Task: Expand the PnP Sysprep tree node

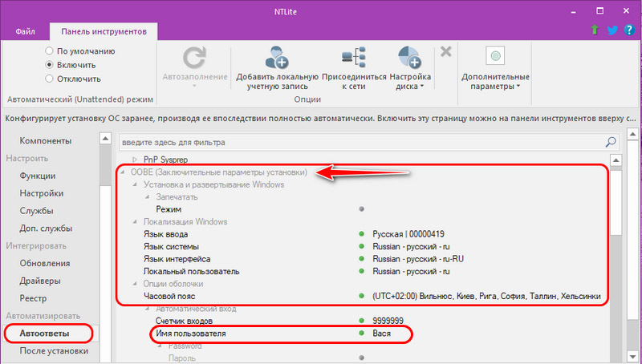Action: point(135,160)
